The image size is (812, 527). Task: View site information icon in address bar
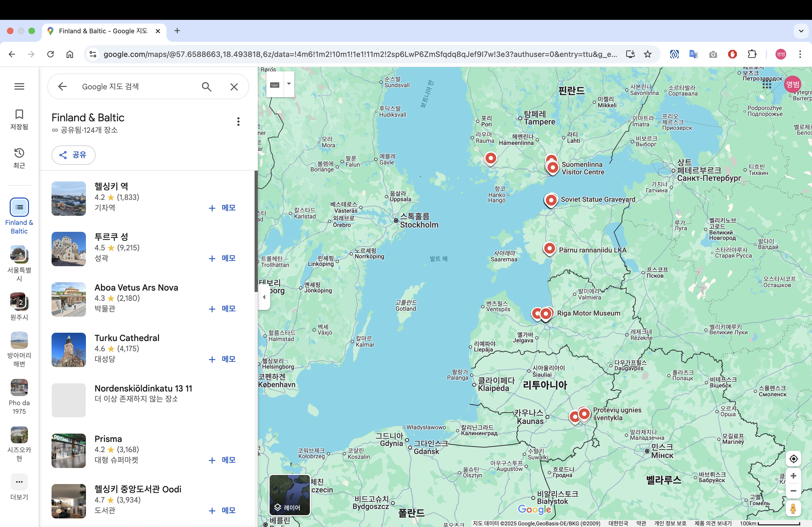(93, 54)
